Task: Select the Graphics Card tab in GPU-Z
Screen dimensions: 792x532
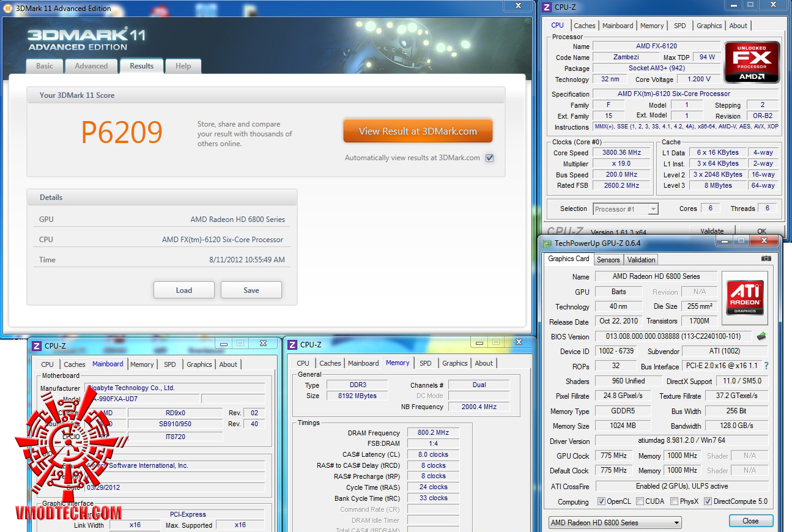Action: coord(569,259)
